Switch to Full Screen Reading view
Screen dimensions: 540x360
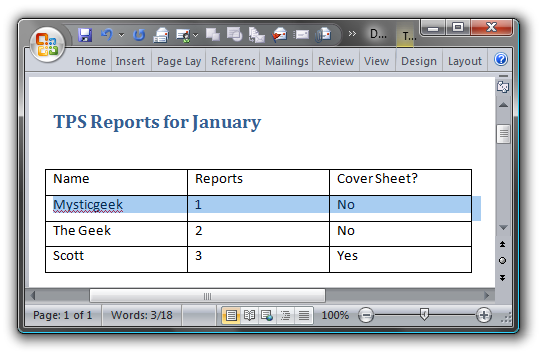pos(249,316)
